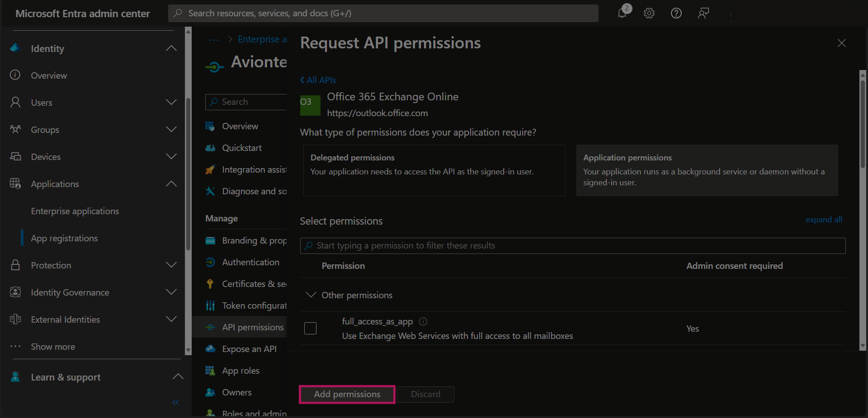Open App registrations in the sidebar
Image resolution: width=868 pixels, height=418 pixels.
click(64, 238)
